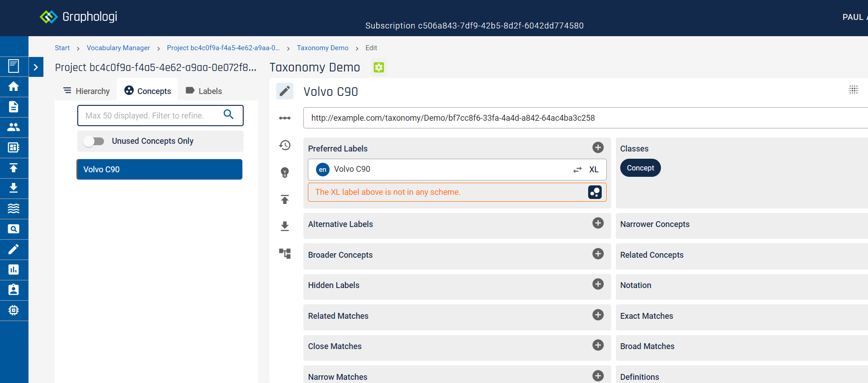Click the Concept class chip
Image resolution: width=868 pixels, height=383 pixels.
click(x=640, y=168)
